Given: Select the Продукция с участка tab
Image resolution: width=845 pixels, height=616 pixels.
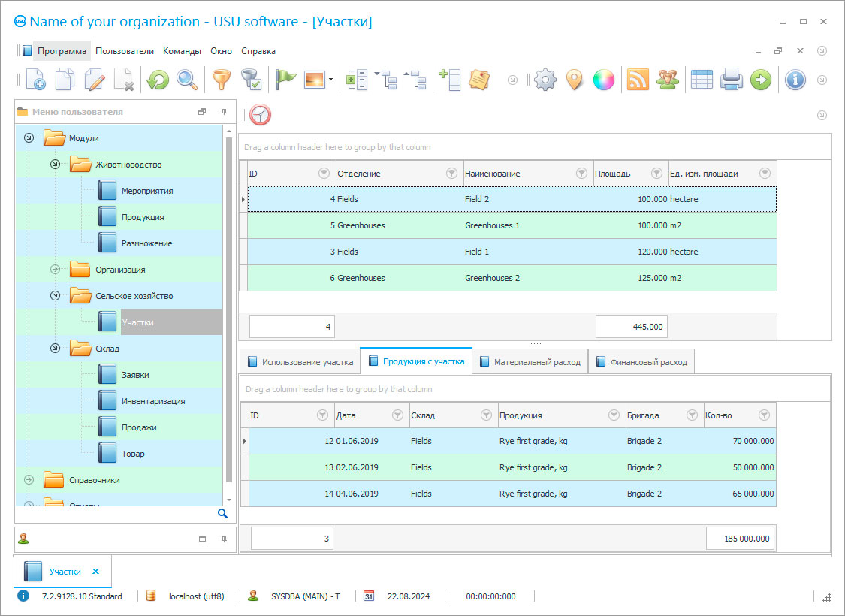Looking at the screenshot, I should [416, 361].
